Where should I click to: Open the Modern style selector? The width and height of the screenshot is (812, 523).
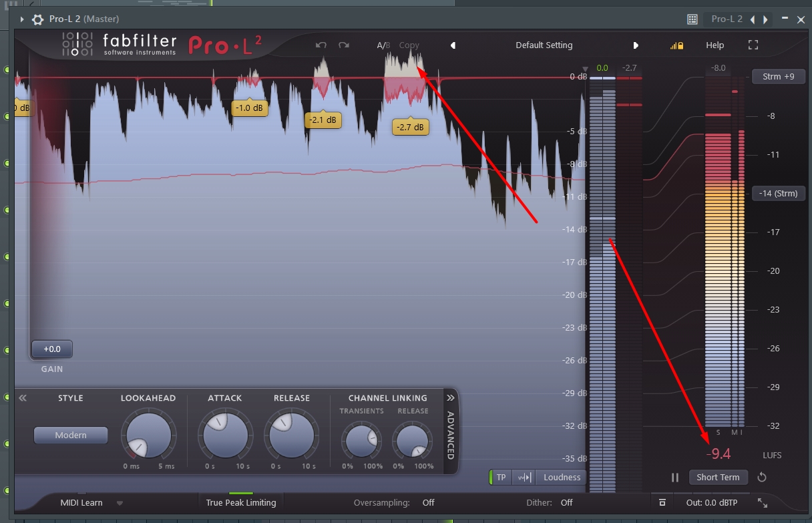(71, 435)
